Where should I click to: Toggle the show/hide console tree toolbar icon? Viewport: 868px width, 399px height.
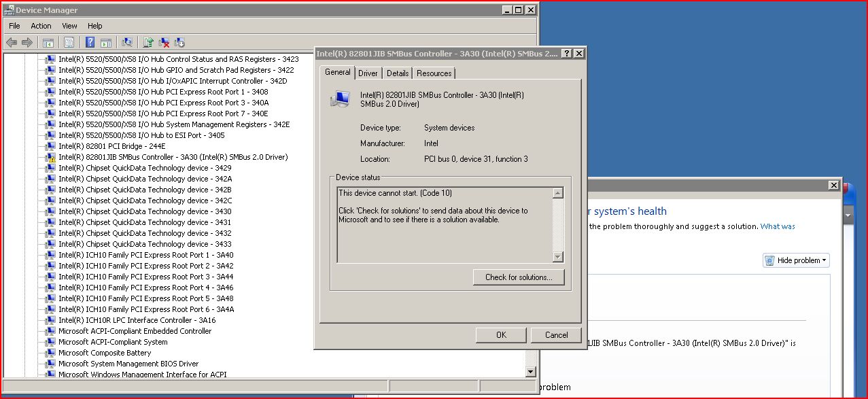coord(48,42)
